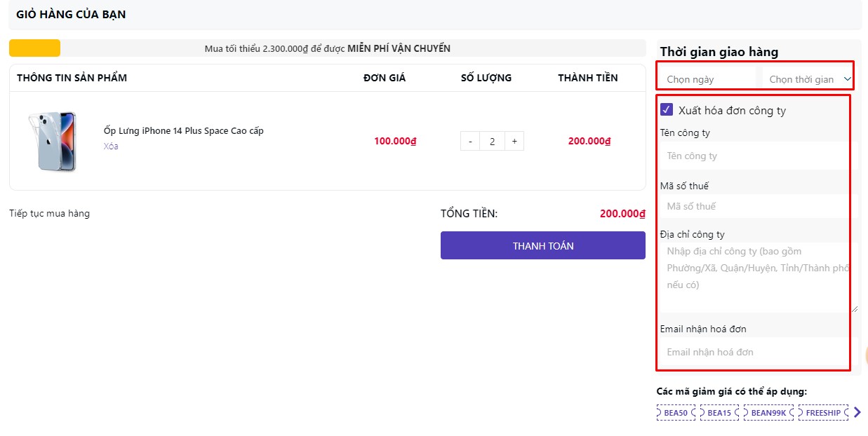Click the Tên công ty input field
Viewport: 868px width, 436px height.
(757, 156)
